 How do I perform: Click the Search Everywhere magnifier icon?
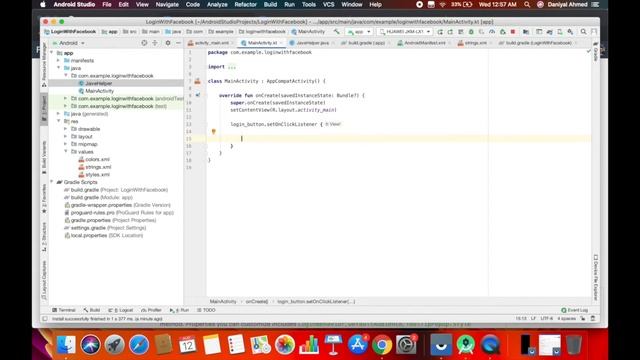tap(584, 31)
